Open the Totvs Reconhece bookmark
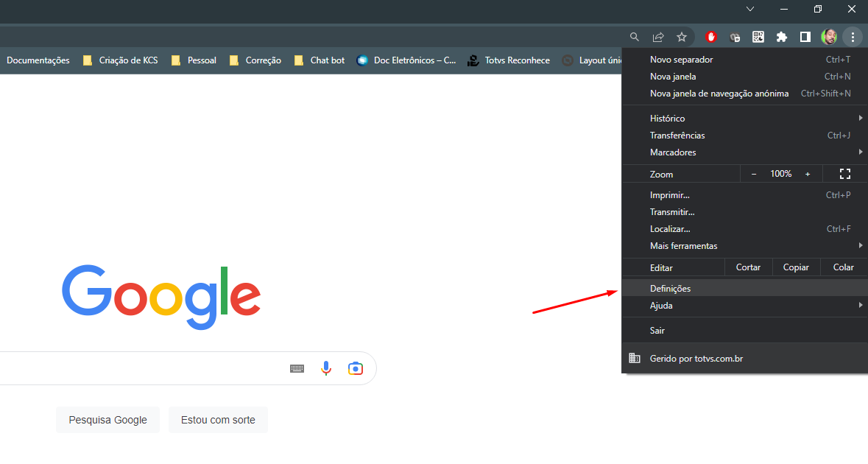The width and height of the screenshot is (868, 464). click(509, 60)
